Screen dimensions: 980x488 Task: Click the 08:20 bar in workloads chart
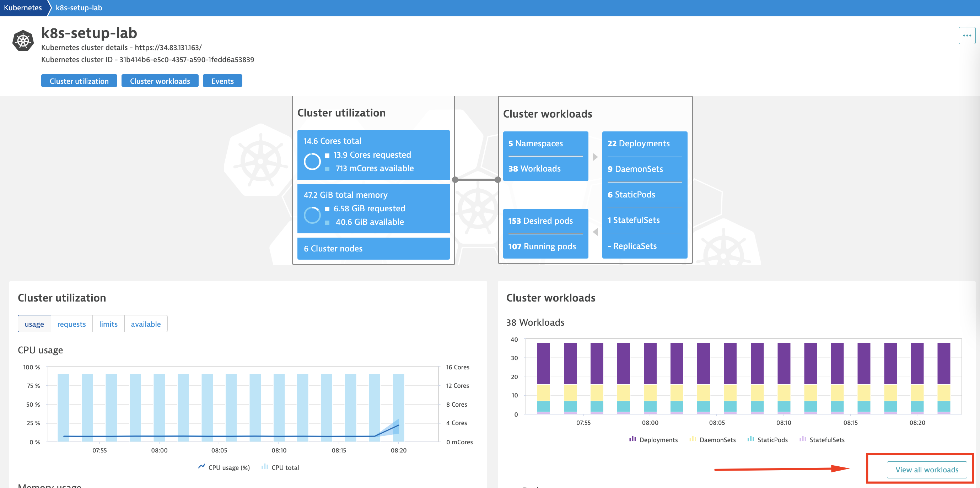click(917, 378)
